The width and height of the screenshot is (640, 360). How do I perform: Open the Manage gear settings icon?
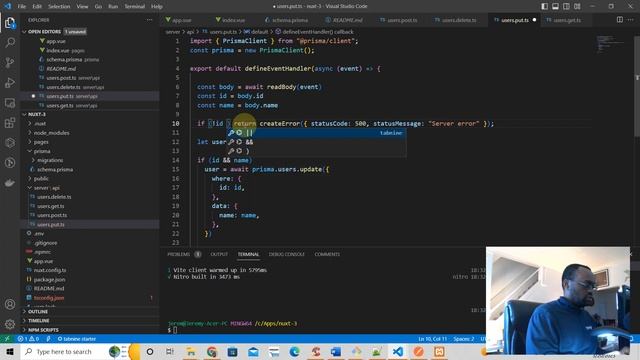pos(10,324)
